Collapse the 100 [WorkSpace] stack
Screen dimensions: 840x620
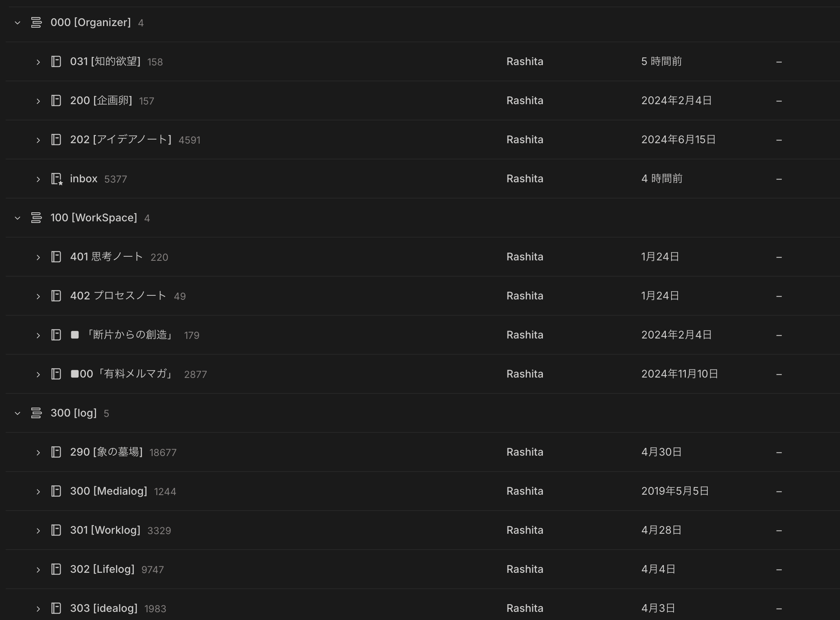17,218
